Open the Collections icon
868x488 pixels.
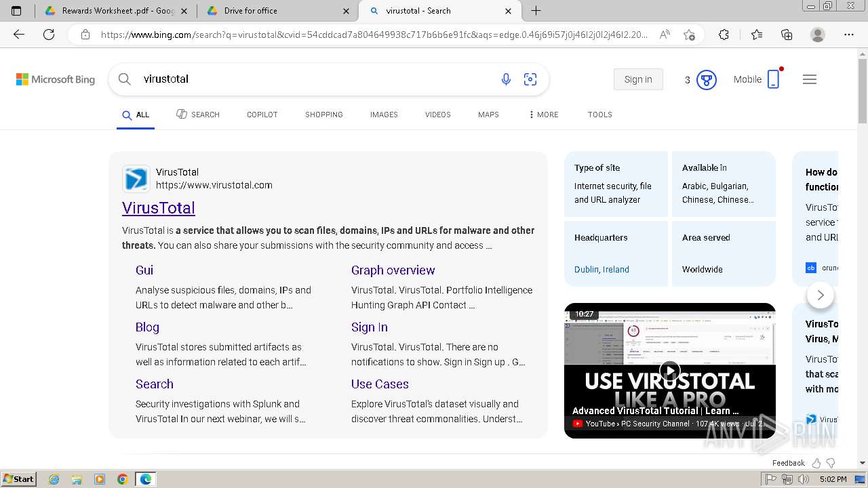point(787,35)
